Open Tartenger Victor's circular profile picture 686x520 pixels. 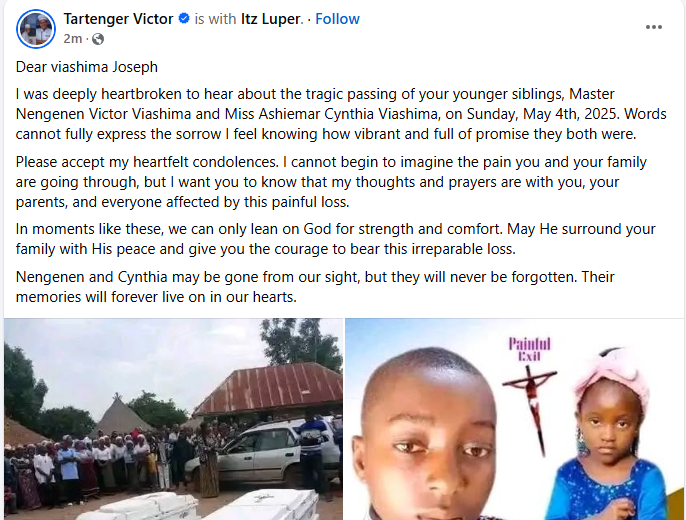(36, 29)
